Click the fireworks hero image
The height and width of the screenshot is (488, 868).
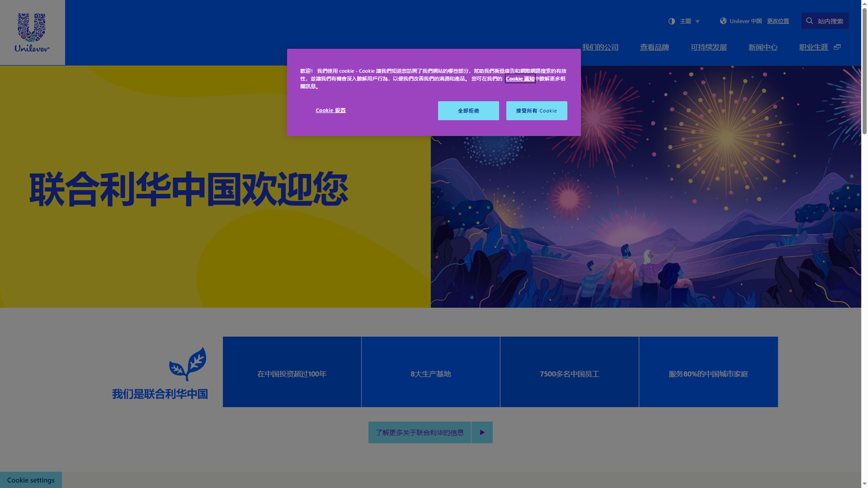point(646,187)
